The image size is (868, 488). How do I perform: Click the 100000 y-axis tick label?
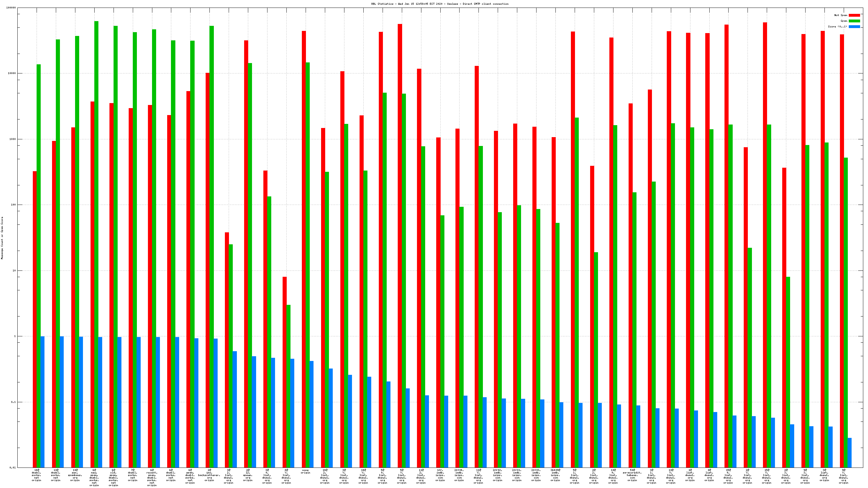pos(11,8)
